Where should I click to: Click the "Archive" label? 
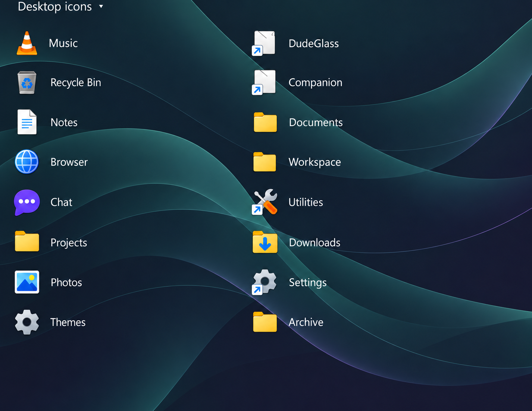306,322
